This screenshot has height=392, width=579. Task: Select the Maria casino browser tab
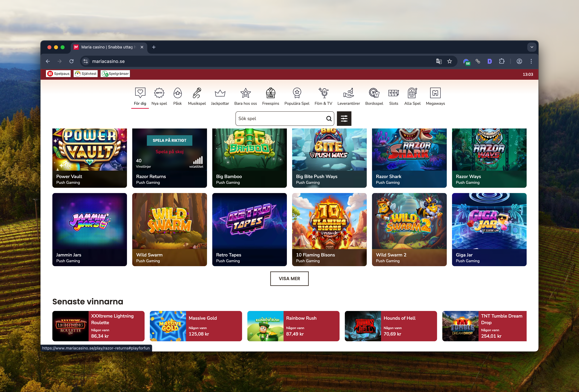[x=109, y=47]
